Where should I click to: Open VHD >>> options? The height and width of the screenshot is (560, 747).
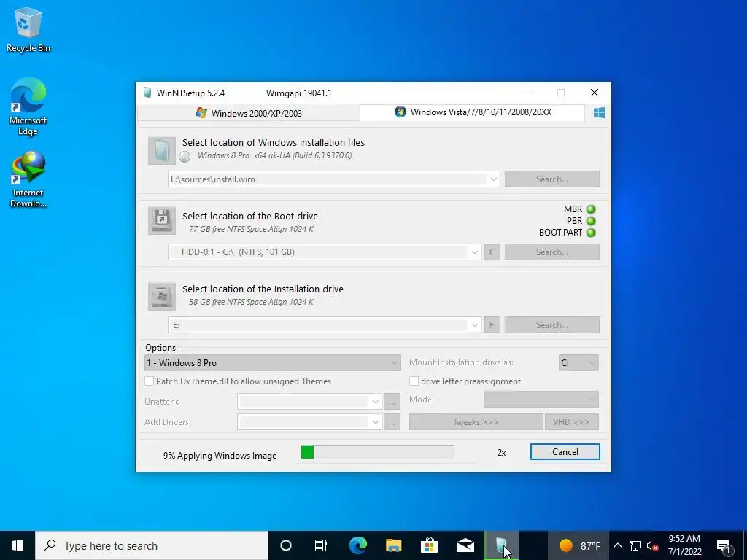(571, 422)
